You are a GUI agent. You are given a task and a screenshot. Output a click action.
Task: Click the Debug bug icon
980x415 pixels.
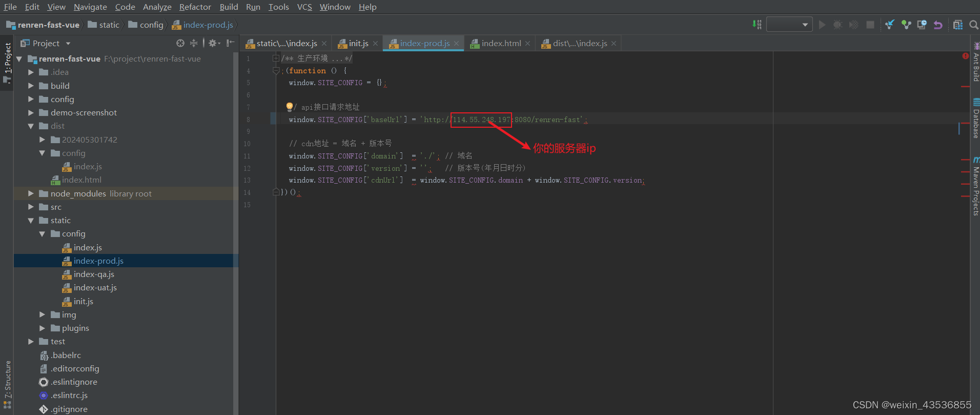(x=838, y=25)
